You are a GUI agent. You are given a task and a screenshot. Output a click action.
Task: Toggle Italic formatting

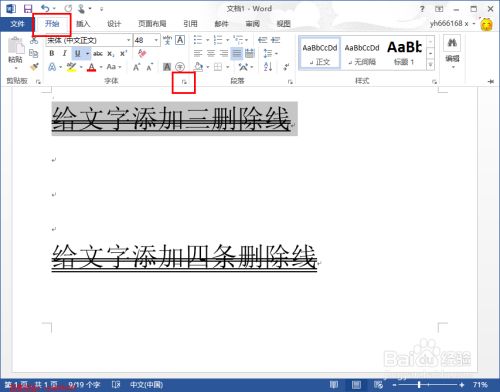pos(65,53)
